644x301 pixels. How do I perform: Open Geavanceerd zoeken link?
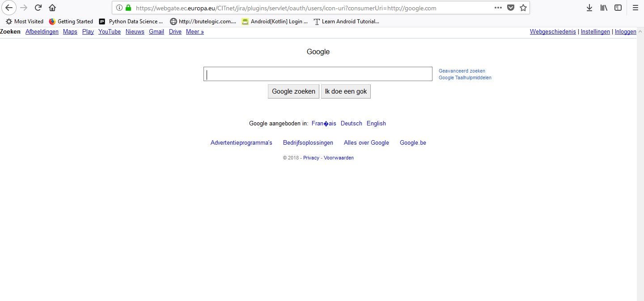462,71
